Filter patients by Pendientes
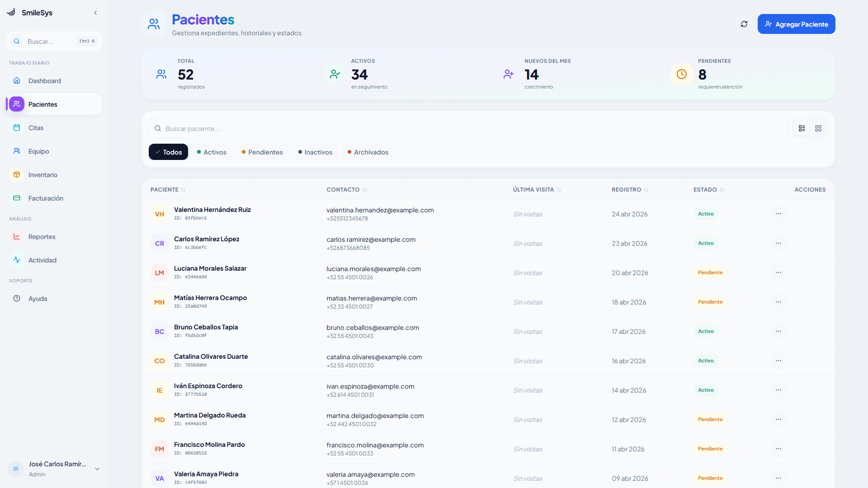The width and height of the screenshot is (868, 488). 262,152
